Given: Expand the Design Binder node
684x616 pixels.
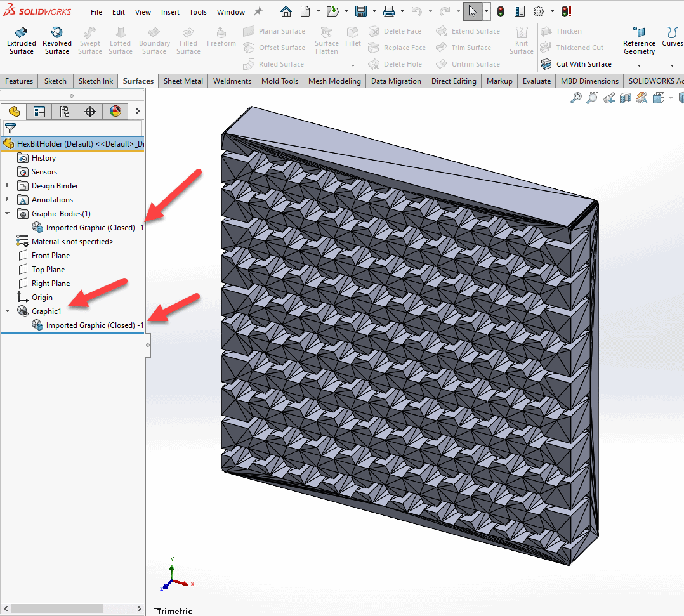Looking at the screenshot, I should 8,185.
